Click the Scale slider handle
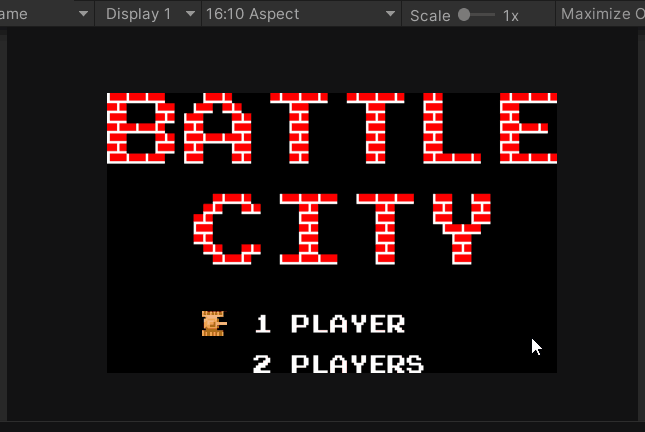The width and height of the screenshot is (645, 432). point(464,15)
